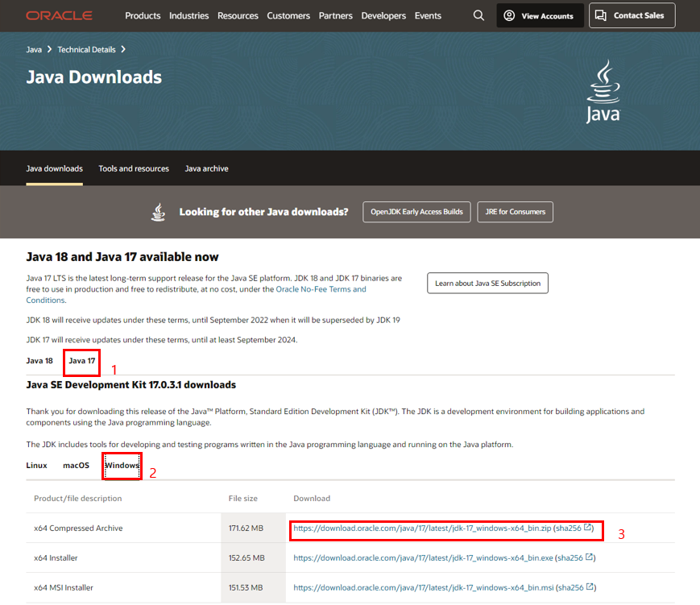Open Oracle No-Fee Terms and Conditions link
Viewport: 700px width, 605px height.
321,289
